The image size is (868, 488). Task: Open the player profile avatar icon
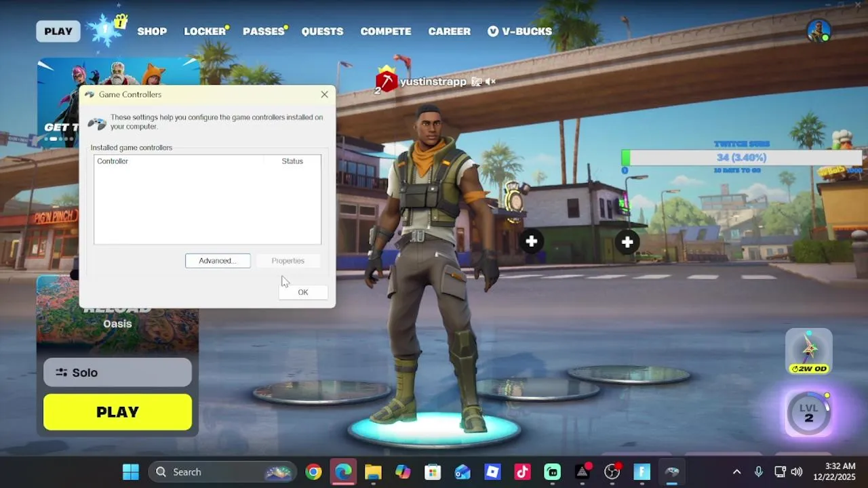click(819, 30)
